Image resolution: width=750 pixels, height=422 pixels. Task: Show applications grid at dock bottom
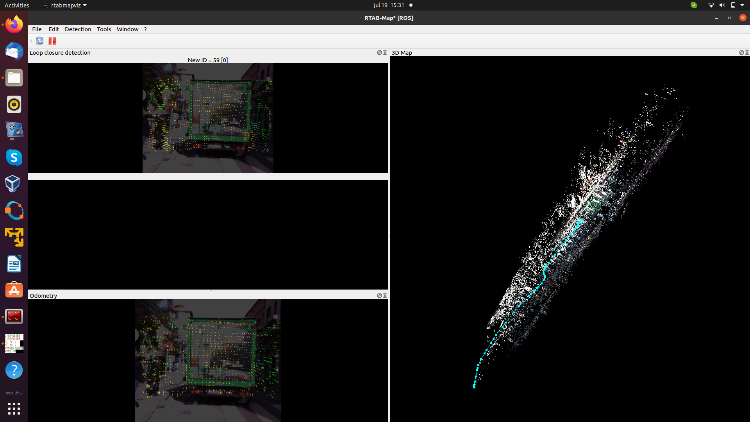(x=14, y=408)
